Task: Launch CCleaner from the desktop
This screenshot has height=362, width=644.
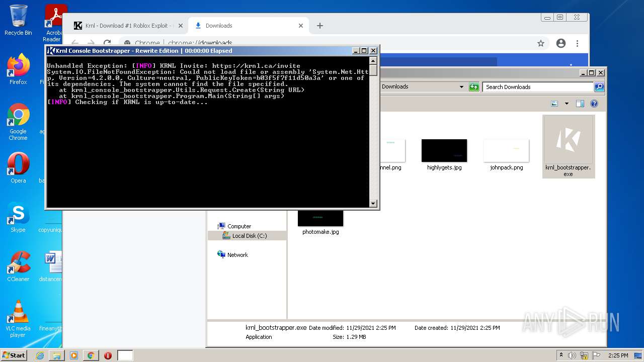Action: 18,266
